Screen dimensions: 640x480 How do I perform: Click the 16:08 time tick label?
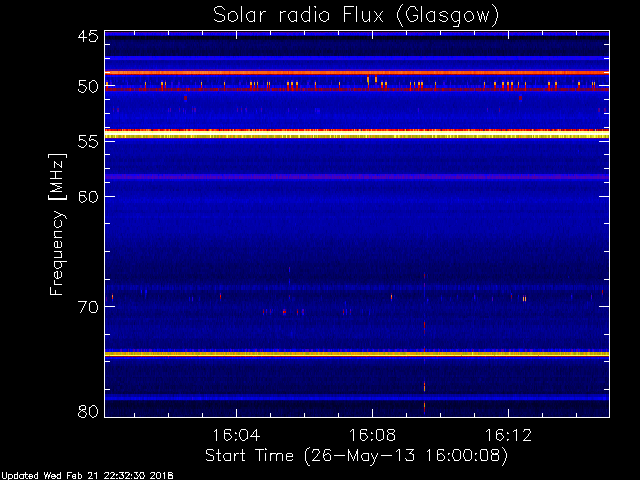372,435
